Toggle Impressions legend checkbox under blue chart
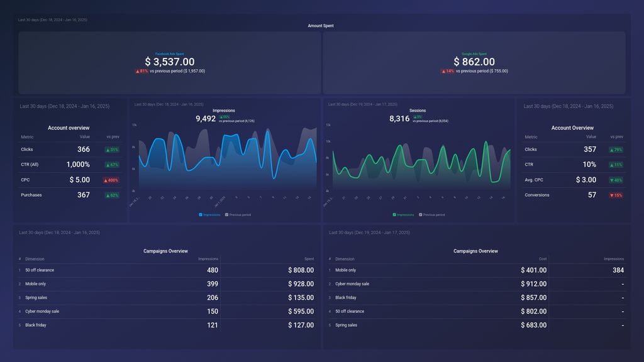The width and height of the screenshot is (644, 362). point(201,215)
